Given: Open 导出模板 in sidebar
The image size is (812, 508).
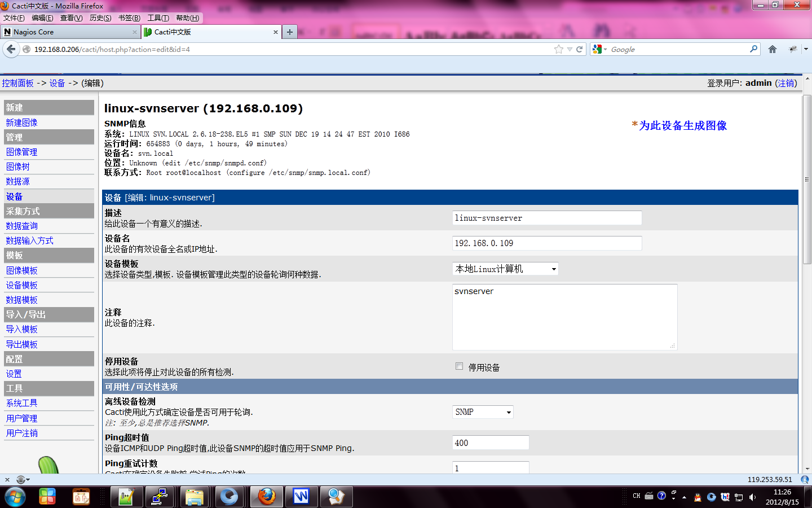Looking at the screenshot, I should point(21,344).
